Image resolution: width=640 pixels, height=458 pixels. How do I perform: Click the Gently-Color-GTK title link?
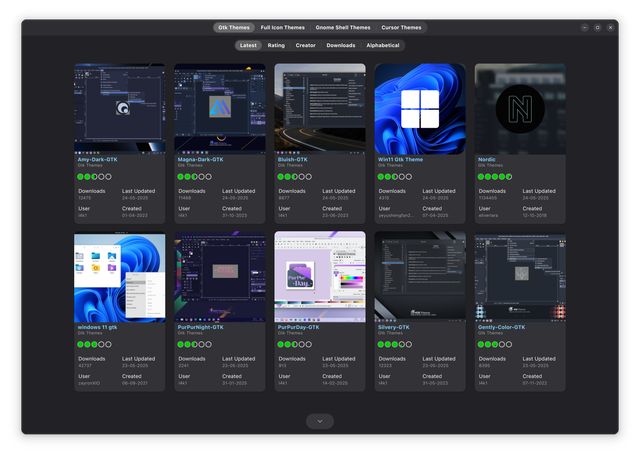(501, 327)
